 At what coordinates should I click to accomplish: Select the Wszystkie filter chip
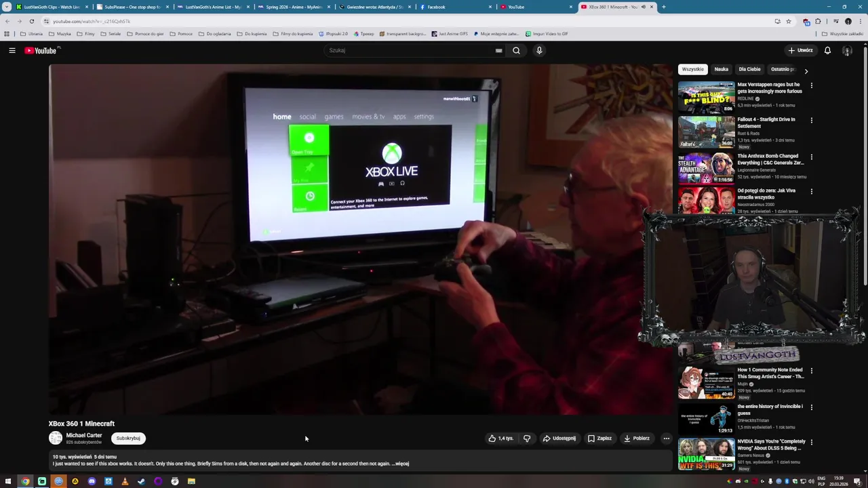pyautogui.click(x=693, y=69)
